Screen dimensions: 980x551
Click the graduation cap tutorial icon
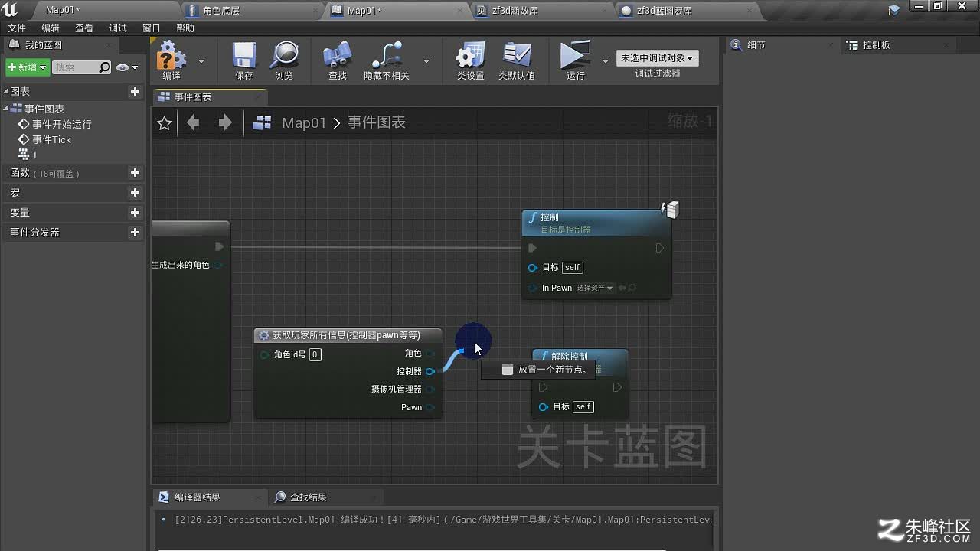[x=893, y=10]
